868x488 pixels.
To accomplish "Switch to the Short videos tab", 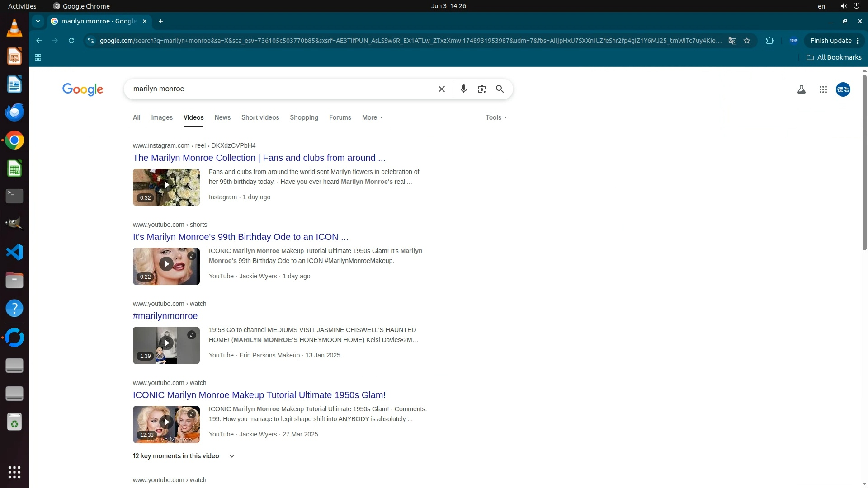I will (x=260, y=117).
